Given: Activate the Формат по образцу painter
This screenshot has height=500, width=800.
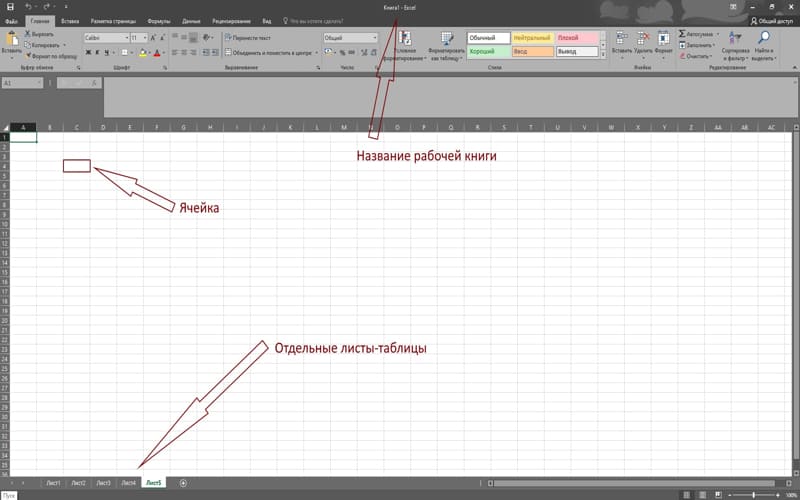Looking at the screenshot, I should coord(51,56).
